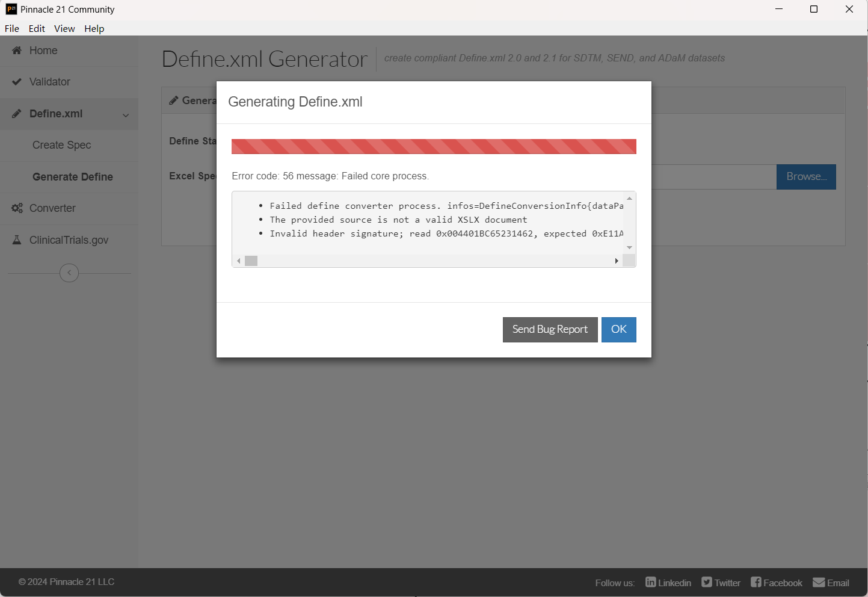
Task: Click the Home house icon in sidebar
Action: click(17, 51)
